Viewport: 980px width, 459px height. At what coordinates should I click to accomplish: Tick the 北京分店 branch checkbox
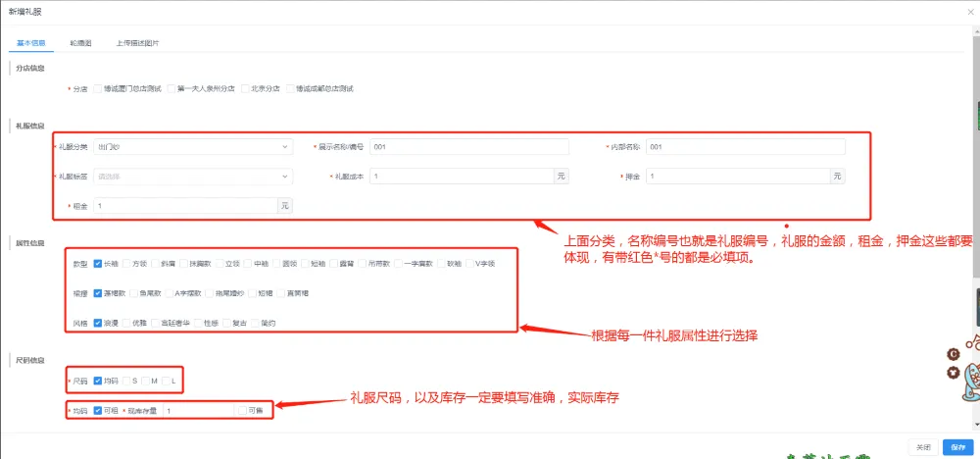point(245,88)
